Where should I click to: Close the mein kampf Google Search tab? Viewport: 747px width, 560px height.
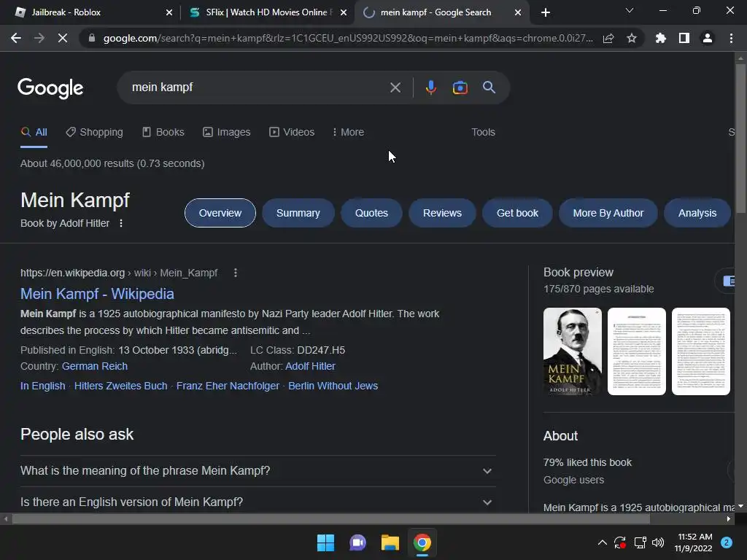coord(518,12)
